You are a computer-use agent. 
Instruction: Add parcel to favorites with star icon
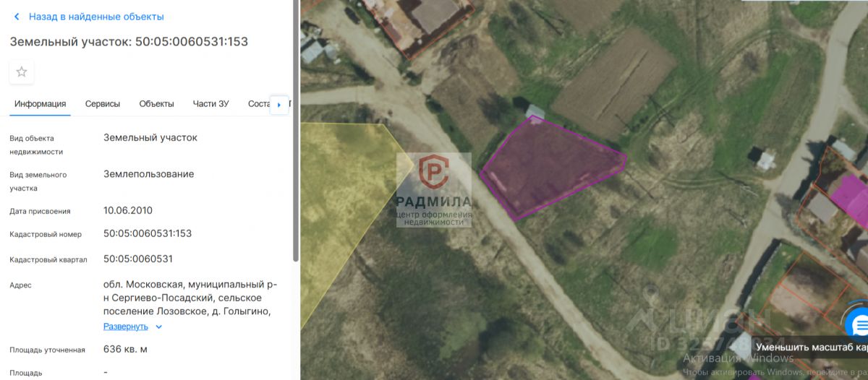click(22, 72)
